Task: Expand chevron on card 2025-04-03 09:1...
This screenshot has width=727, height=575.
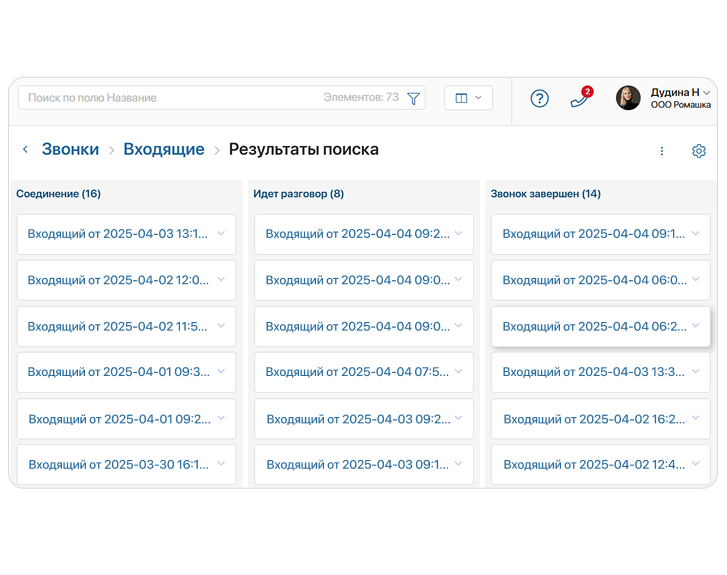Action: coord(459,463)
